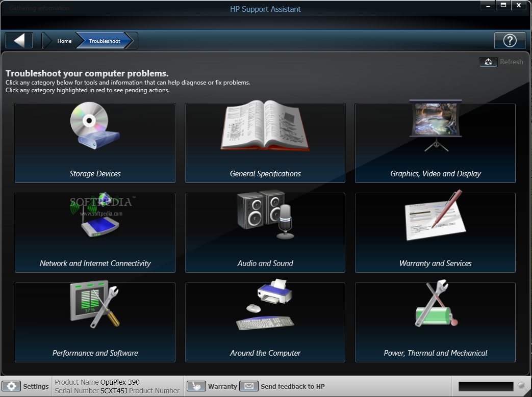Click the serial number 5CXT45J
Image resolution: width=532 pixels, height=397 pixels.
click(114, 391)
